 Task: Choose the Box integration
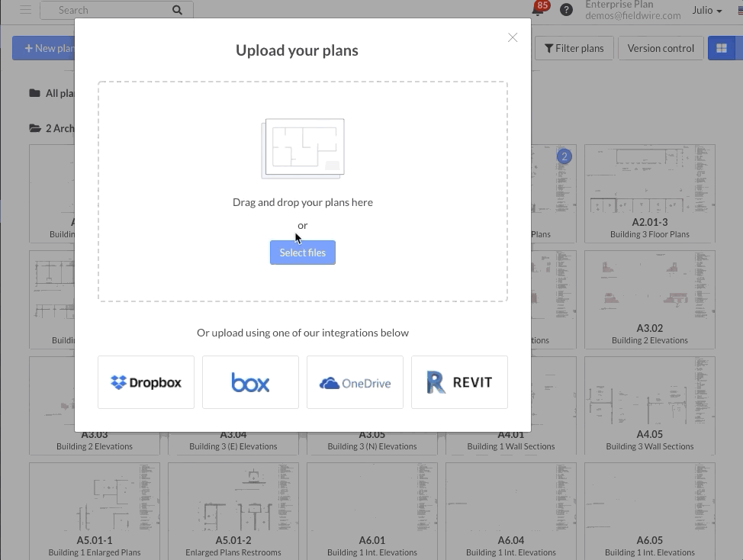pos(251,382)
